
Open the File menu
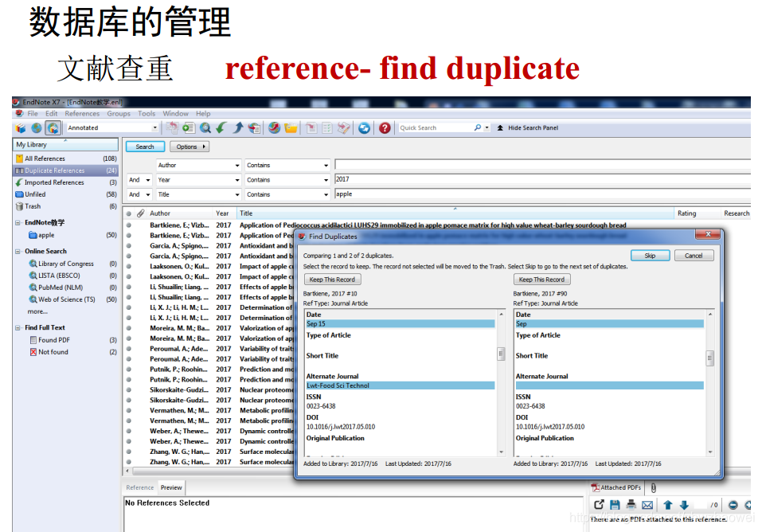click(33, 113)
